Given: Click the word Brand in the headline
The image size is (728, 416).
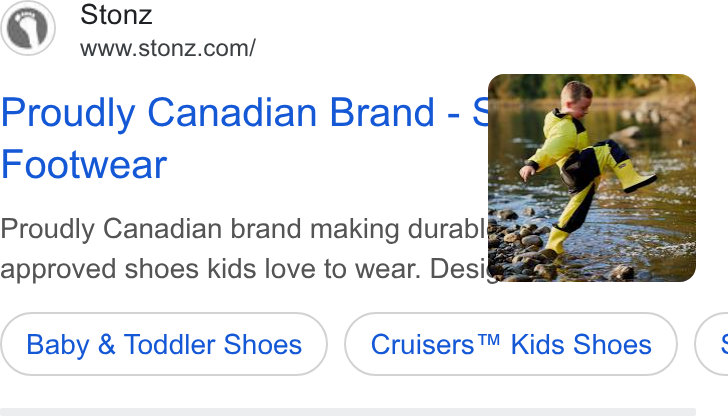Looking at the screenshot, I should click(382, 113).
